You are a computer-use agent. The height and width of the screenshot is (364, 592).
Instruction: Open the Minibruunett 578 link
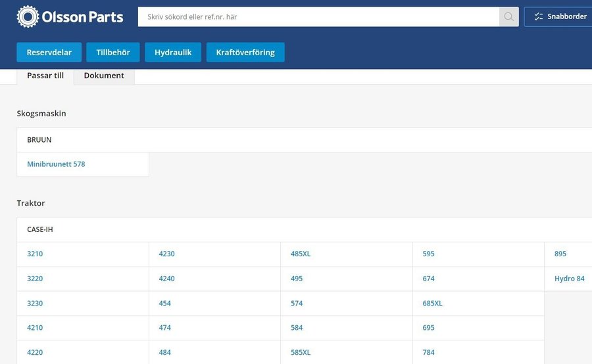(x=56, y=164)
